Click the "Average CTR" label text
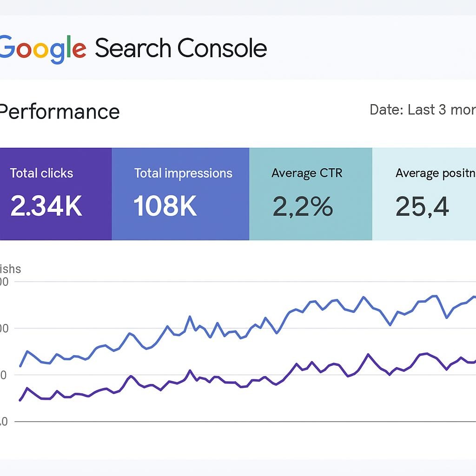The image size is (476, 476). pyautogui.click(x=307, y=173)
